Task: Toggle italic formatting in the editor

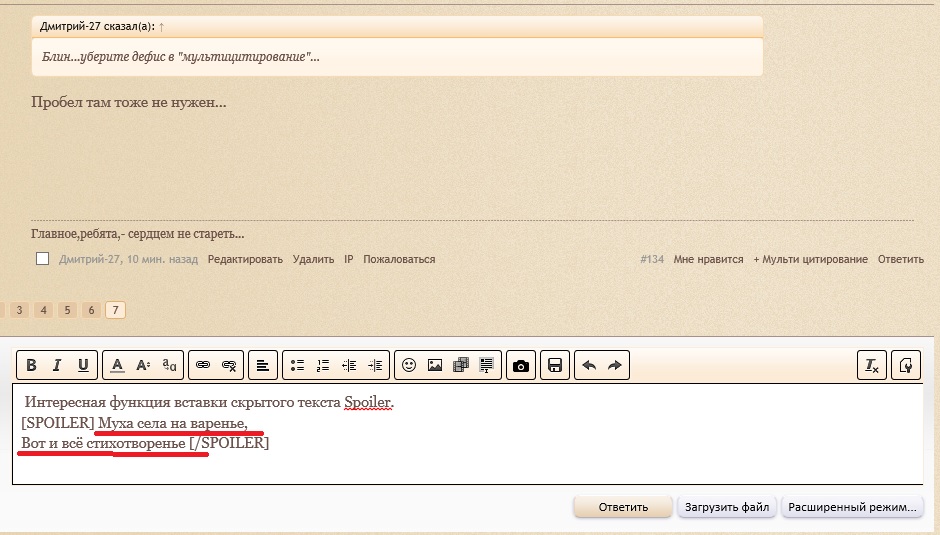Action: pyautogui.click(x=58, y=365)
